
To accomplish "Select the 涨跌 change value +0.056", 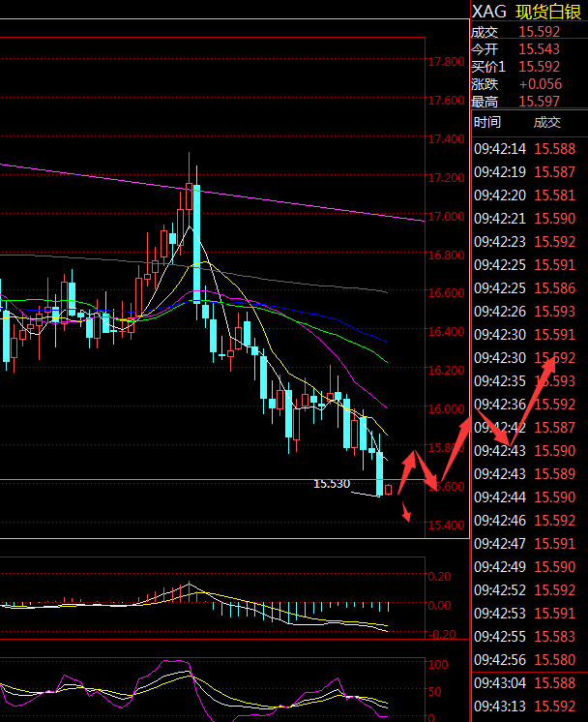I will coord(541,84).
